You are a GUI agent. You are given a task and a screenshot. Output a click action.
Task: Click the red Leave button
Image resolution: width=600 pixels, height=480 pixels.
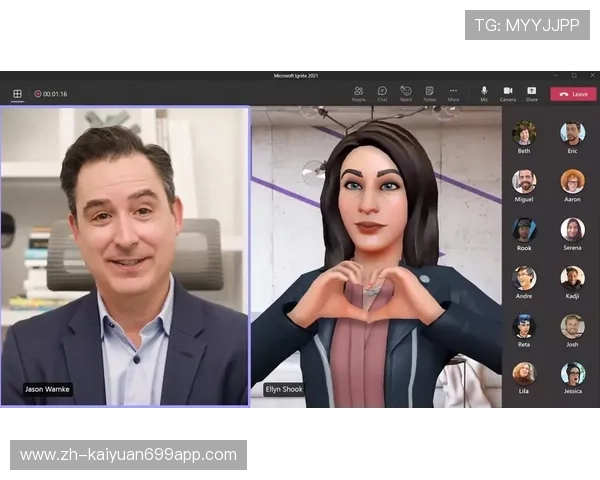573,94
